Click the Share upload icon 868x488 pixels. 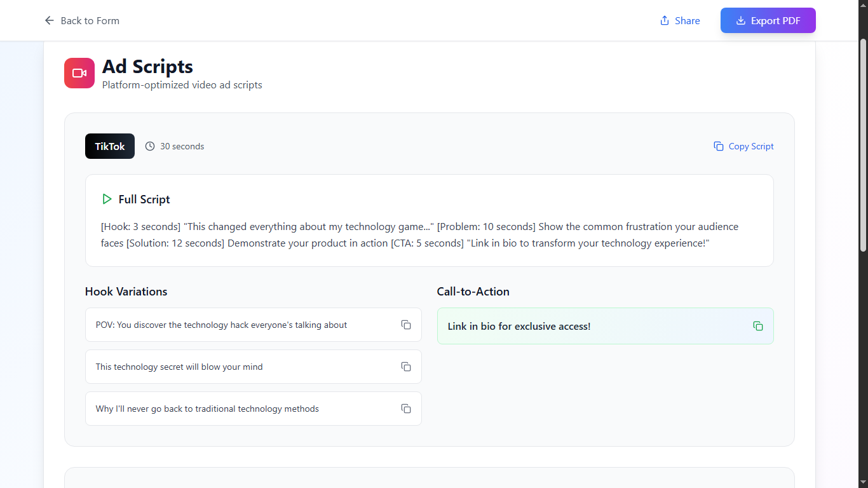665,20
